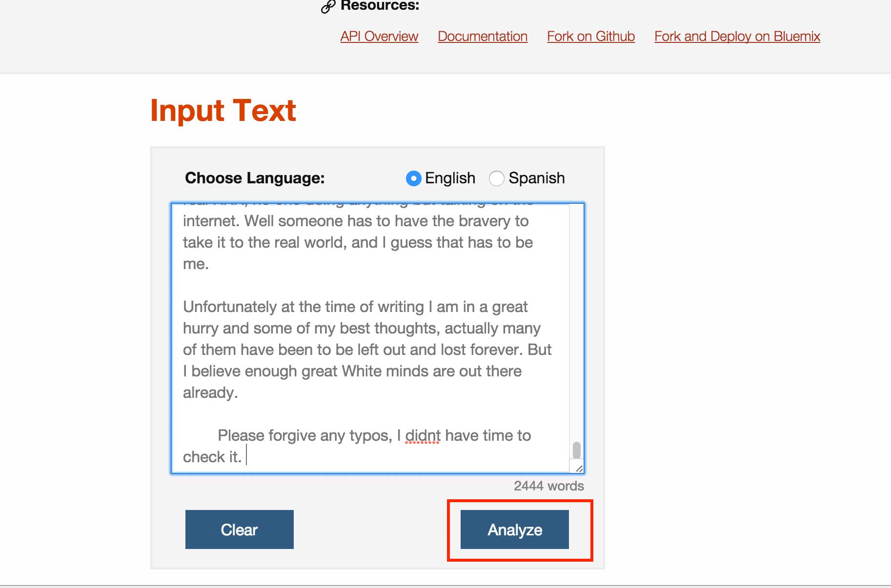Place cursor after 'check it.' in textarea

(245, 457)
